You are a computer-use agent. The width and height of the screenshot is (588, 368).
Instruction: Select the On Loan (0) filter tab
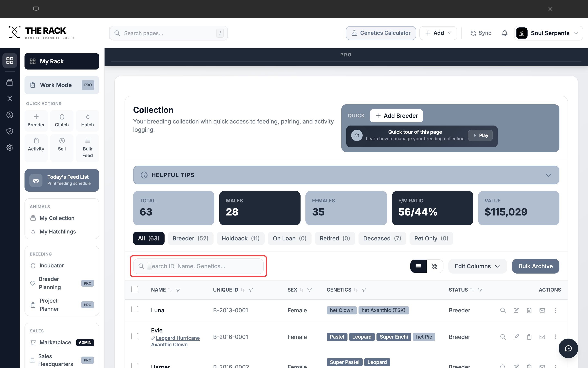[x=290, y=238]
